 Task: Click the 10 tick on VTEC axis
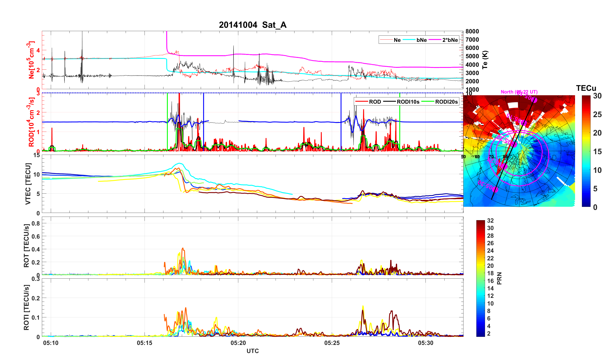tap(37, 174)
